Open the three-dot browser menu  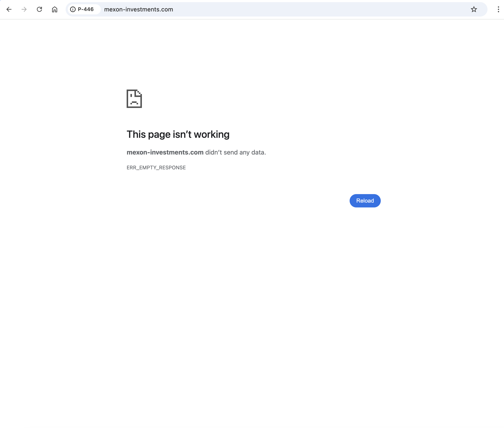pyautogui.click(x=498, y=10)
